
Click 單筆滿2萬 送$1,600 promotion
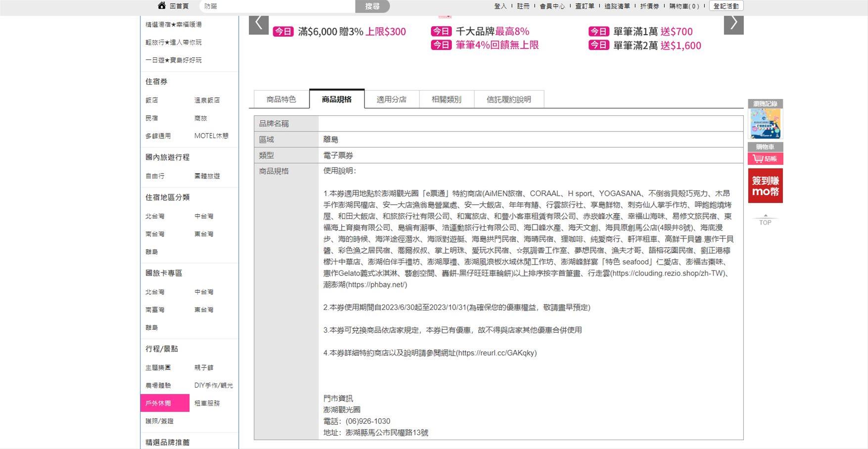[x=645, y=45]
